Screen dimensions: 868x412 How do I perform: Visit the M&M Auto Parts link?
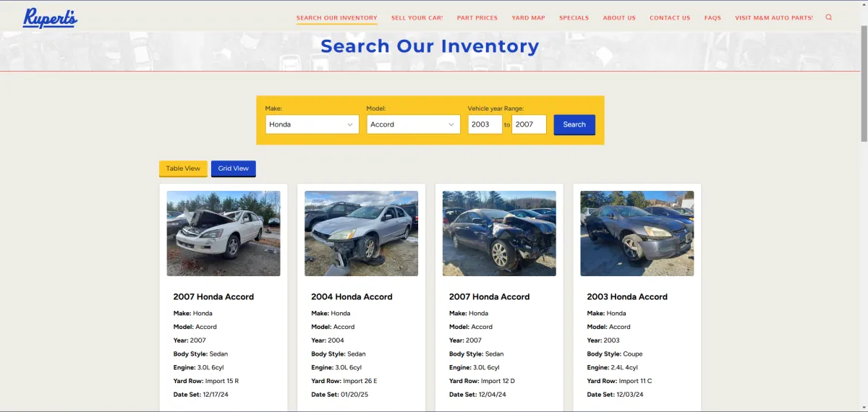click(x=774, y=18)
